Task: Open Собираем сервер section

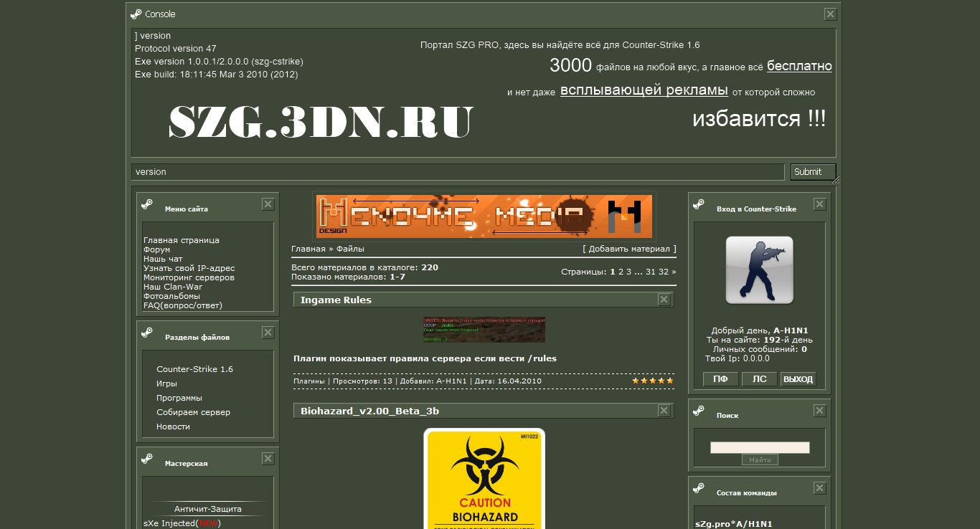Action: click(x=194, y=412)
